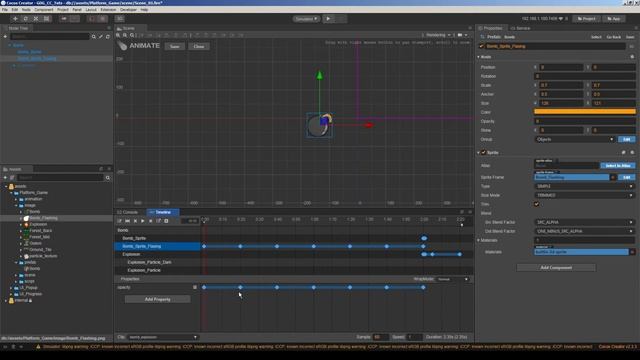Open the Developer menu
The image size is (640, 360).
[x=129, y=9]
